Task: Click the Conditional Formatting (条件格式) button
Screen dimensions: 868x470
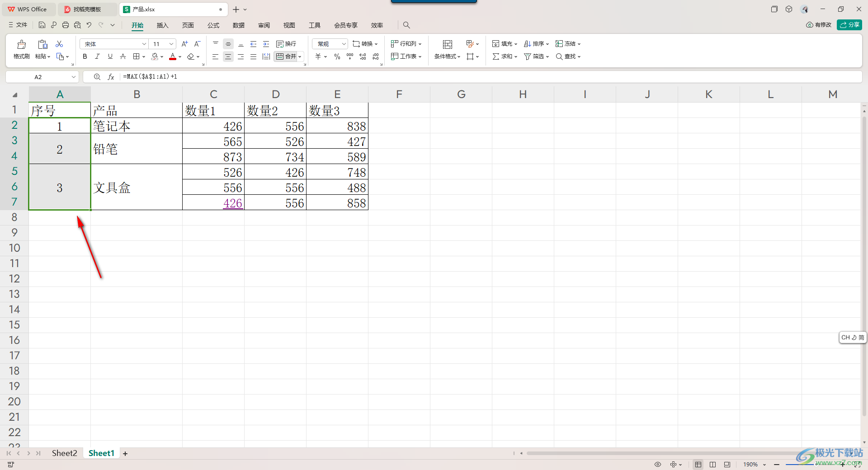Action: 447,49
